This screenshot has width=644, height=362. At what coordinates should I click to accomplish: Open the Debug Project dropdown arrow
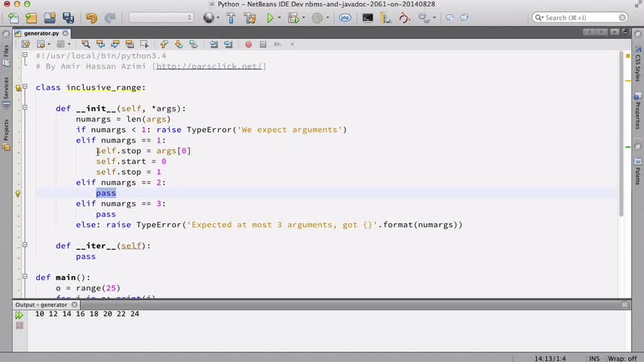click(x=303, y=17)
